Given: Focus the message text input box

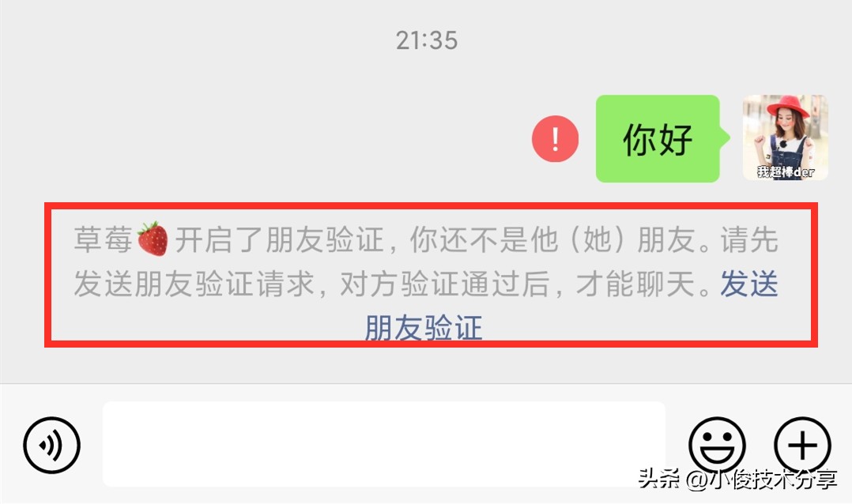Looking at the screenshot, I should tap(384, 444).
